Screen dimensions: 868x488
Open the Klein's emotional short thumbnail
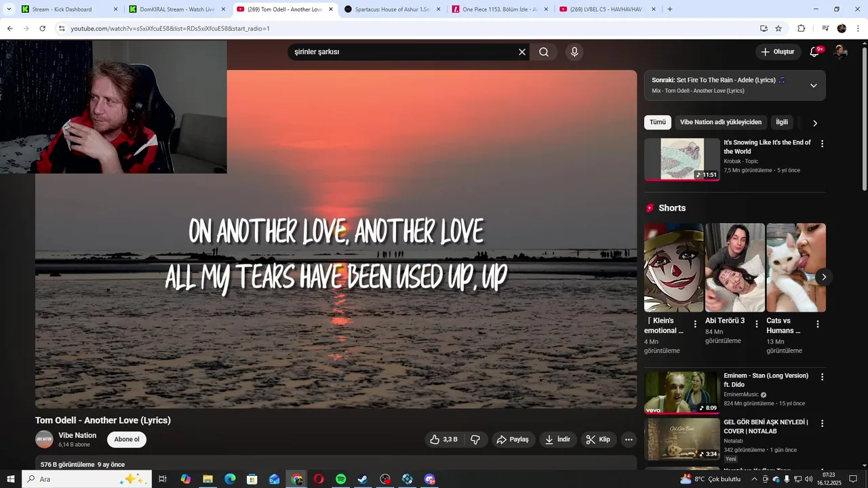[x=674, y=268]
